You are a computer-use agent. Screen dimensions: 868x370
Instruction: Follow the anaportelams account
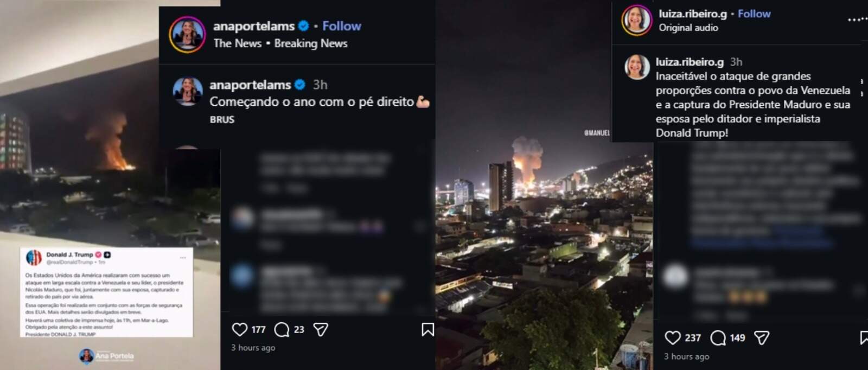(x=341, y=26)
